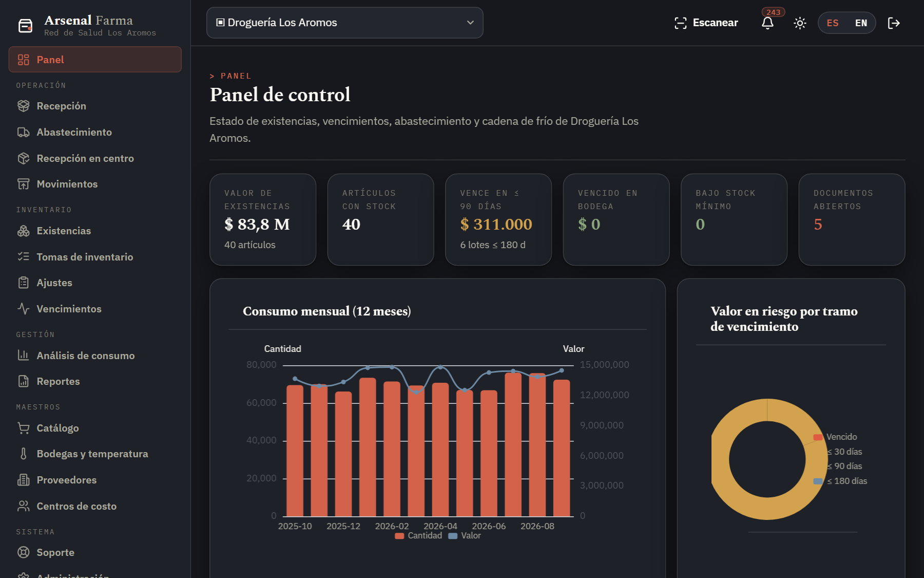Go to Soporte in the sidebar
The height and width of the screenshot is (578, 924).
[95, 552]
